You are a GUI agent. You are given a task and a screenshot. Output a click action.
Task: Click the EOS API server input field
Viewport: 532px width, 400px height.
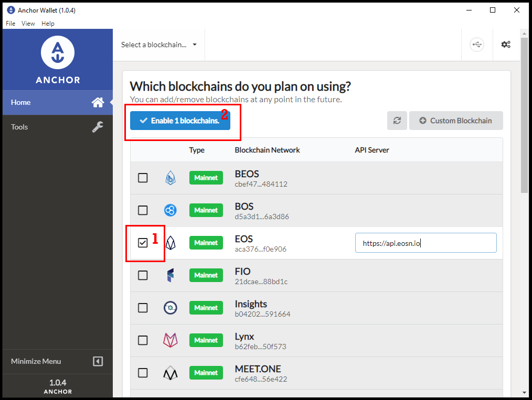coord(426,243)
